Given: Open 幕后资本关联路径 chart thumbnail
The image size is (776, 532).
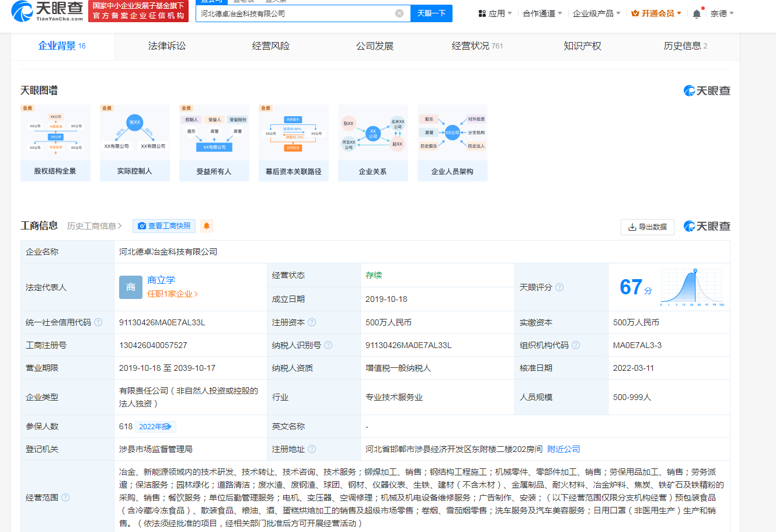Looking at the screenshot, I should coord(294,142).
